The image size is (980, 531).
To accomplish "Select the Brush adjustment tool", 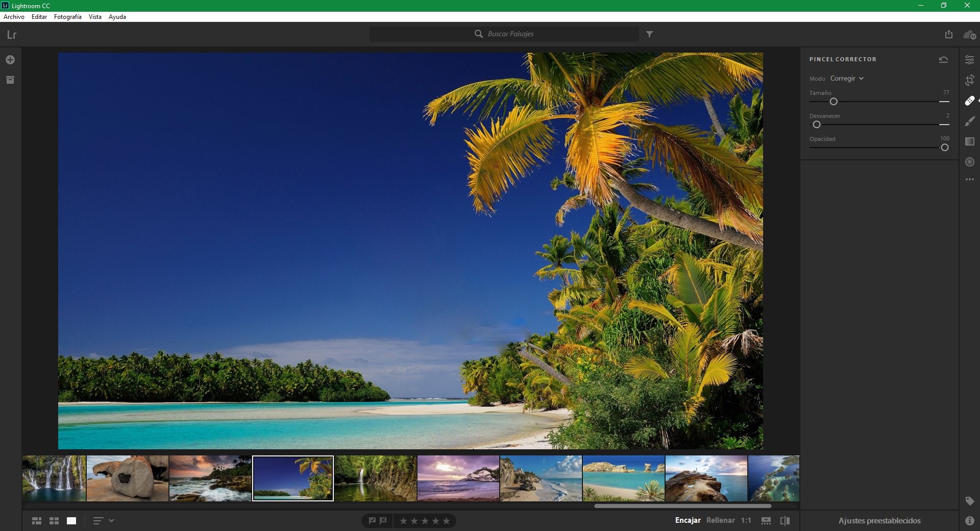I will (970, 121).
